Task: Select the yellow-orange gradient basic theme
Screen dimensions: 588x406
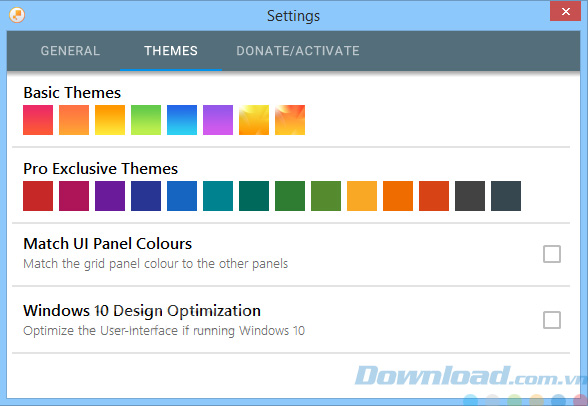Action: pos(110,120)
